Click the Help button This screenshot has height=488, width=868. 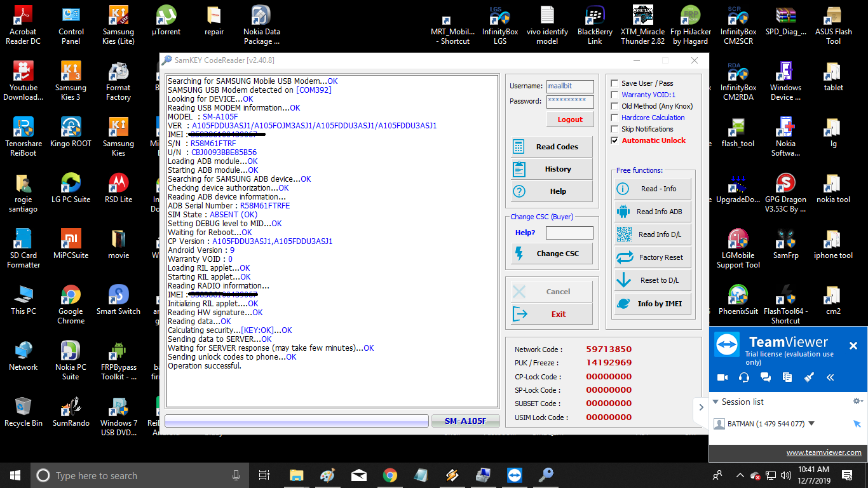click(x=552, y=191)
